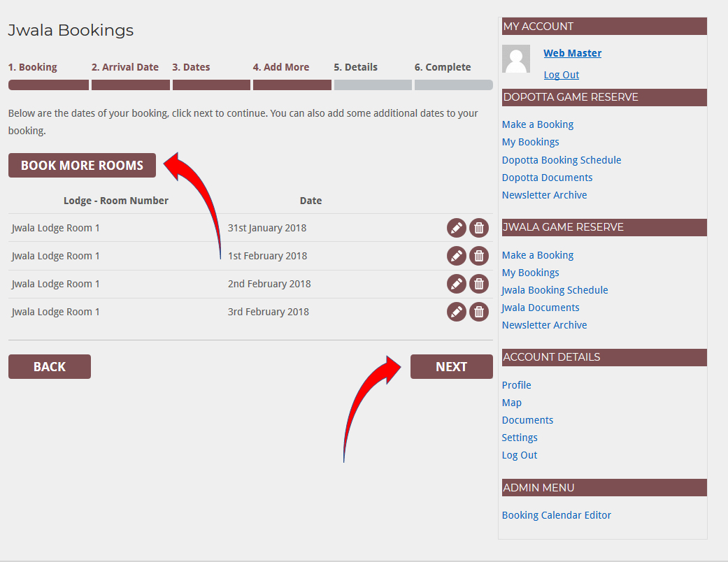Delete the 31st January 2018 booking
Screen dimensions: 728x562
(x=478, y=228)
